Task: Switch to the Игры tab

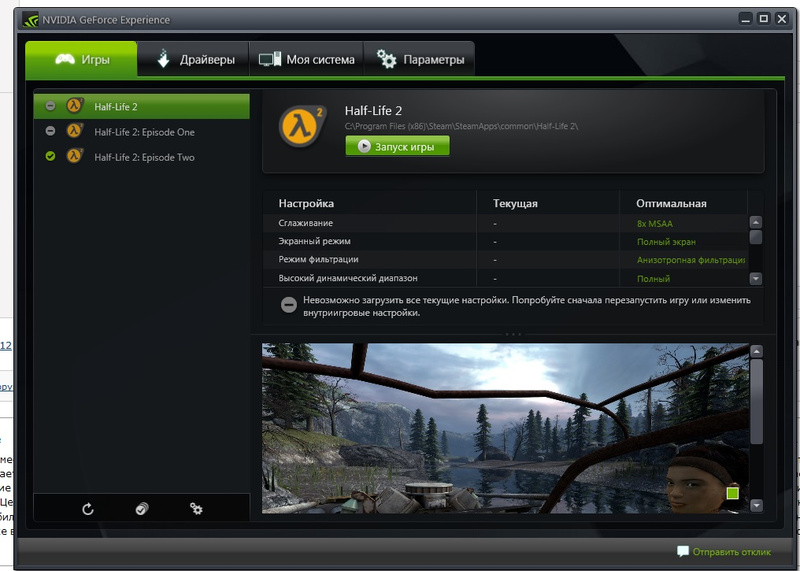Action: point(81,59)
